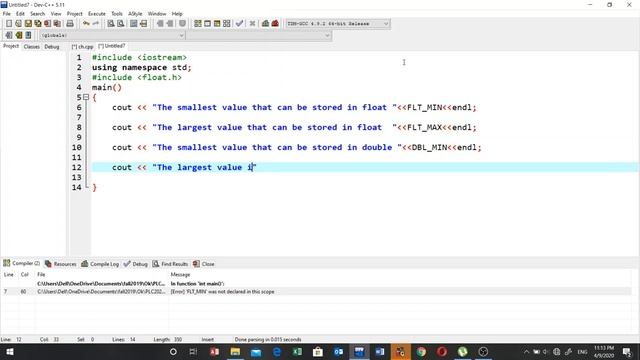640x360 pixels.
Task: Open the Replace toolbar icon
Action: pos(120,24)
